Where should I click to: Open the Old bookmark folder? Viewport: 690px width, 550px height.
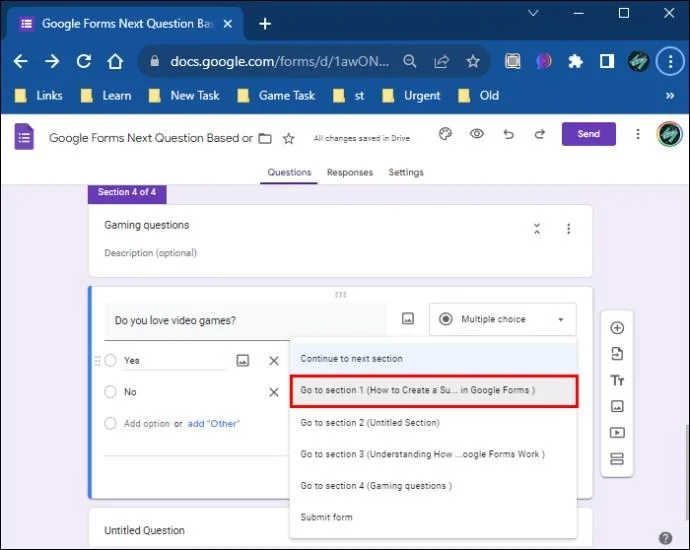click(478, 95)
